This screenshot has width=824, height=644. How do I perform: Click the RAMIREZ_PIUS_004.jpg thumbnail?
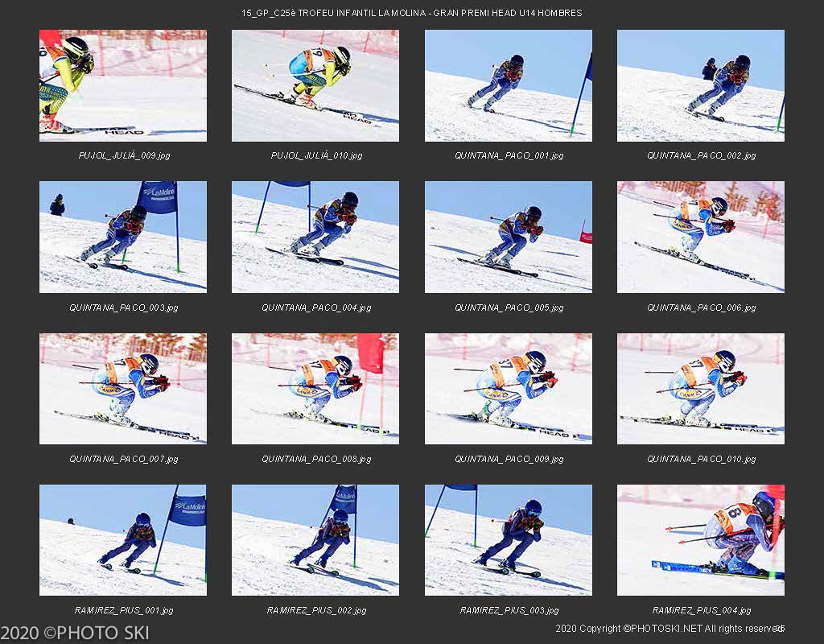701,540
